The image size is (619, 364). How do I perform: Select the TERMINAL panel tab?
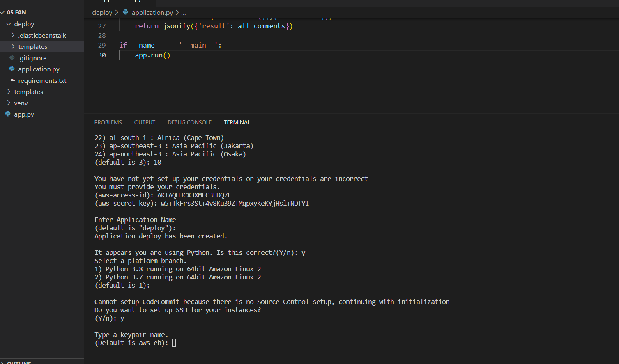(x=237, y=122)
